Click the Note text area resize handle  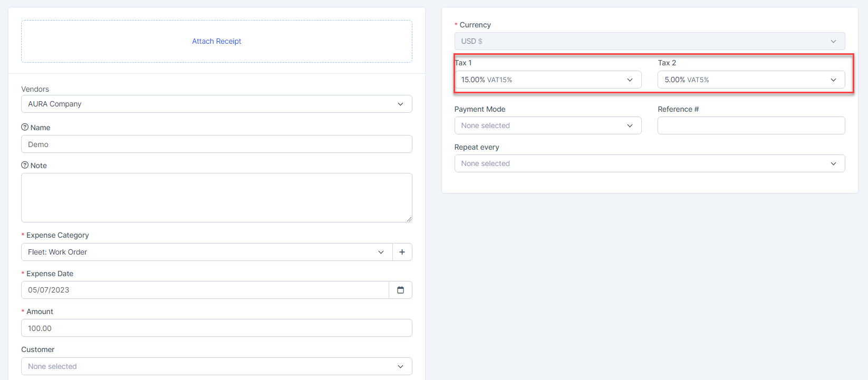tap(409, 219)
